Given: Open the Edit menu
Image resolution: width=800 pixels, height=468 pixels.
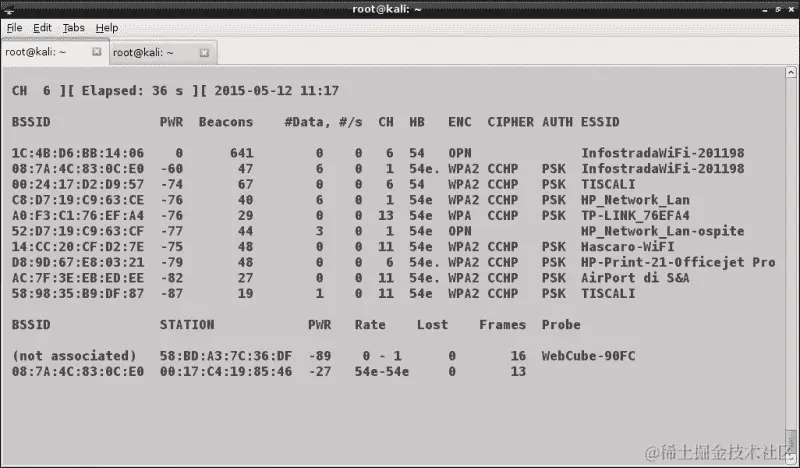Looking at the screenshot, I should click(x=42, y=28).
